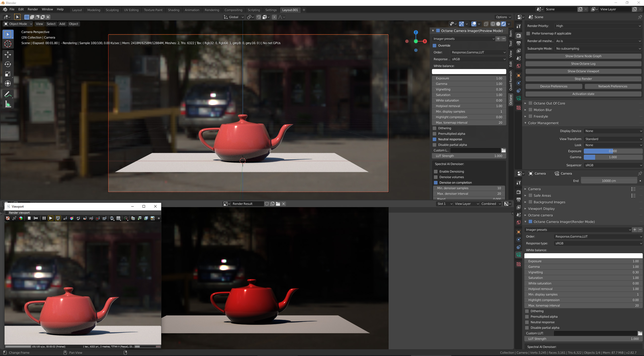Click the X axis on the navigation gizmo
644x356 pixels.
pos(425,41)
